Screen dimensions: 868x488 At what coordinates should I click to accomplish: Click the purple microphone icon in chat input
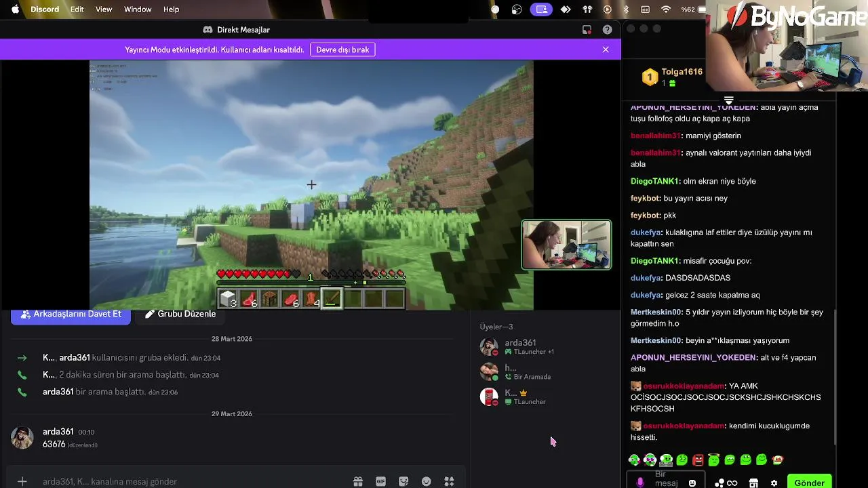[x=640, y=483]
